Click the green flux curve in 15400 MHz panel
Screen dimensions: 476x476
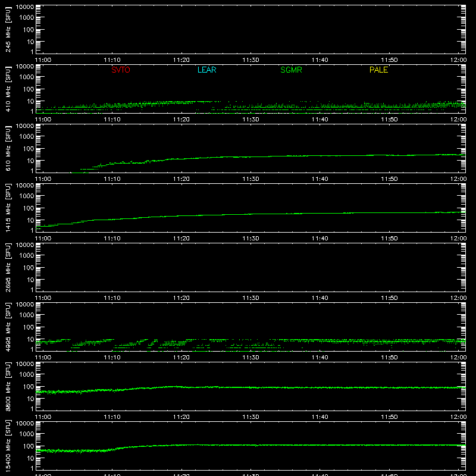[x=250, y=445]
